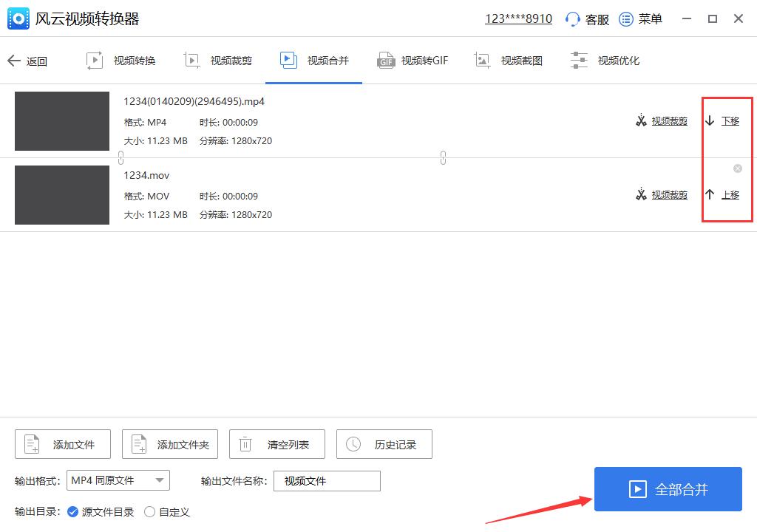Screen dimensions: 757x532
Task: Click the 清空列表 clear list icon
Action: 245,444
